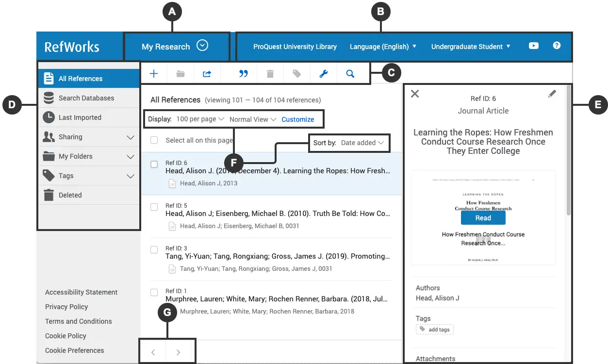Add a new reference with the plus icon
This screenshot has height=364, width=608.
(x=154, y=73)
